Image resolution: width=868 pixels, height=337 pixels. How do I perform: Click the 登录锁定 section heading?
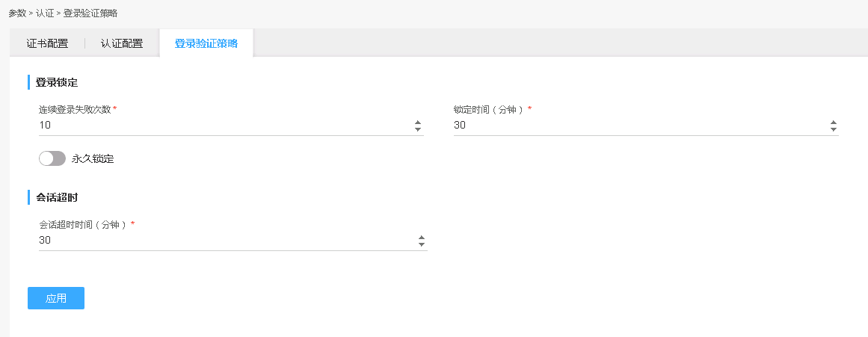point(57,82)
